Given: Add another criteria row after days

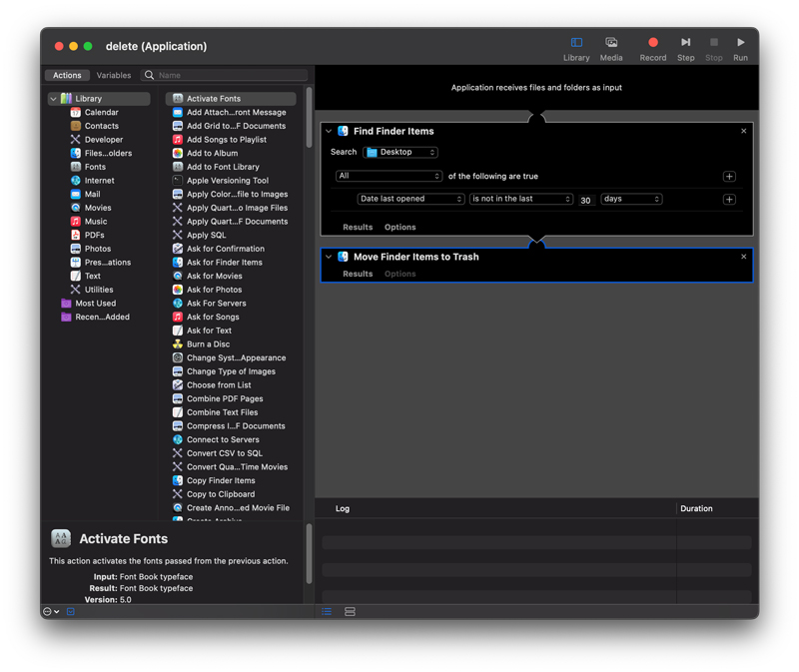Looking at the screenshot, I should click(729, 200).
